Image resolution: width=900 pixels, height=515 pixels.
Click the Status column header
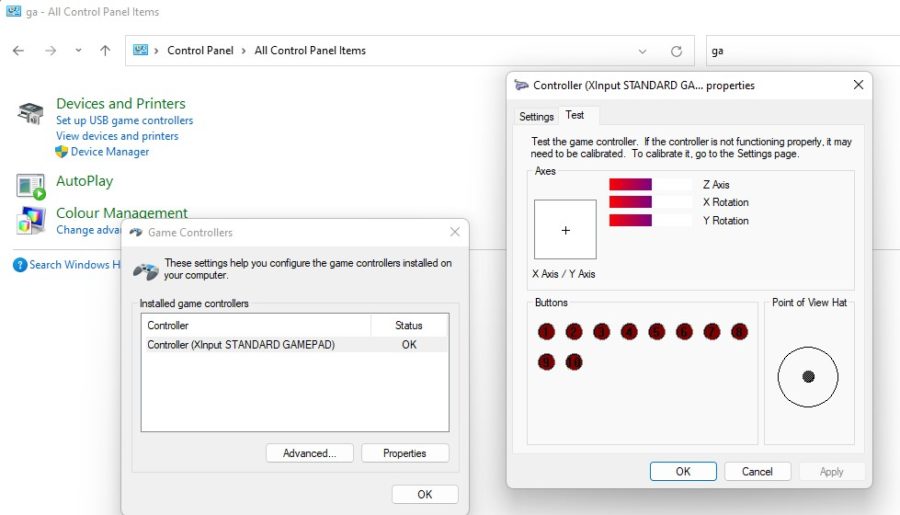tap(409, 326)
